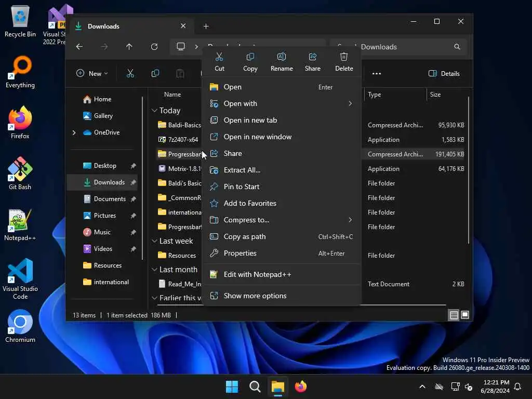Close the Downloads tab

pos(183,26)
